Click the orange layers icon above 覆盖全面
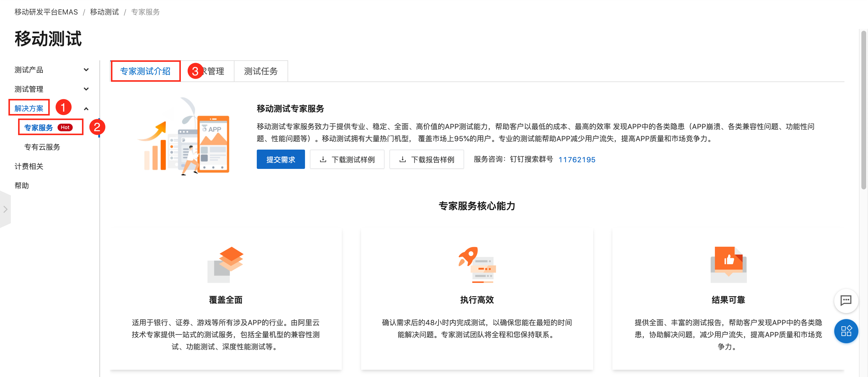Screen dimensions: 868x377 click(x=225, y=265)
